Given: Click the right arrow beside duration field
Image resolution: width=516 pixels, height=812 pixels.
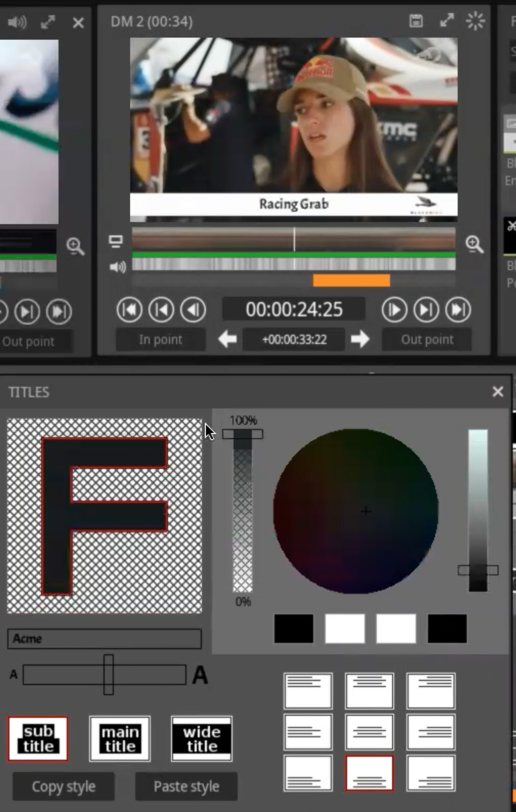Looking at the screenshot, I should tap(360, 339).
